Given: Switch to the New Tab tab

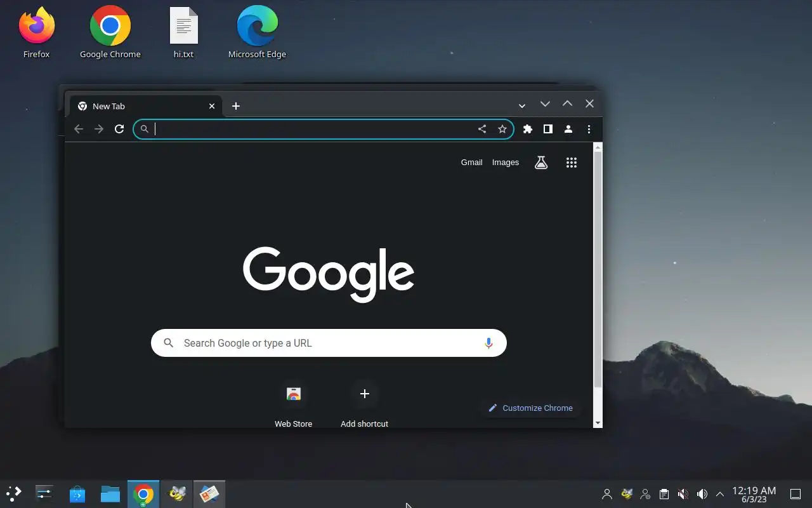Looking at the screenshot, I should [x=146, y=106].
